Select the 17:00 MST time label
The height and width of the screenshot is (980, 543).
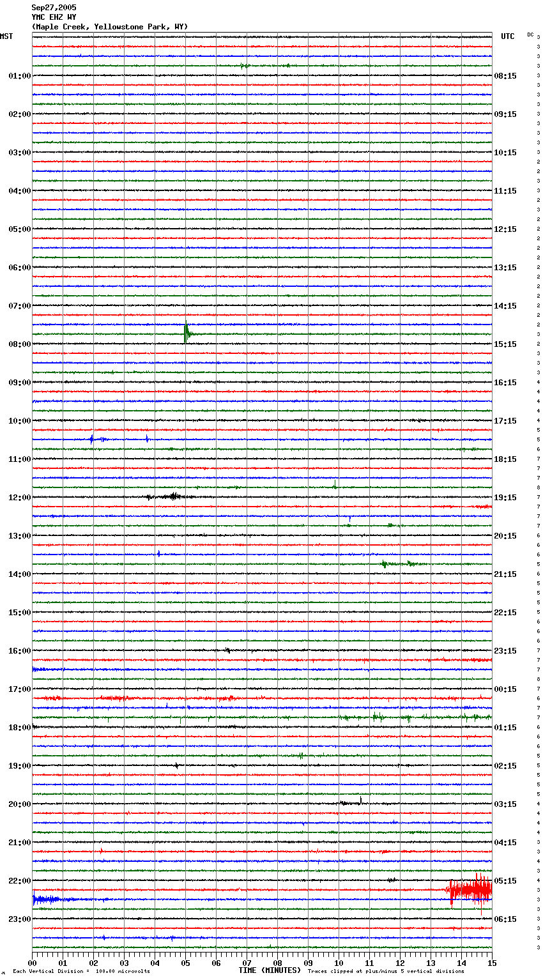click(x=20, y=689)
